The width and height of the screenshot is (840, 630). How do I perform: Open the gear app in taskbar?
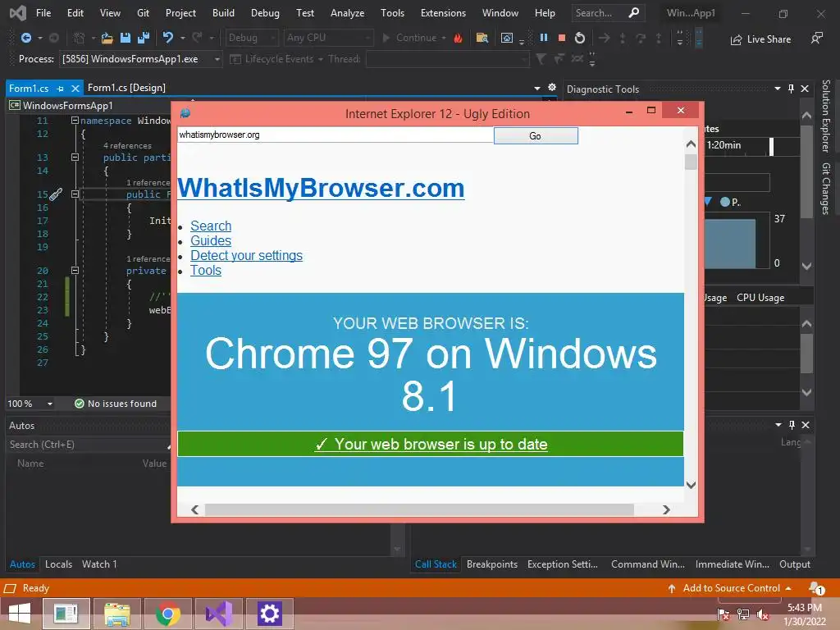[269, 614]
